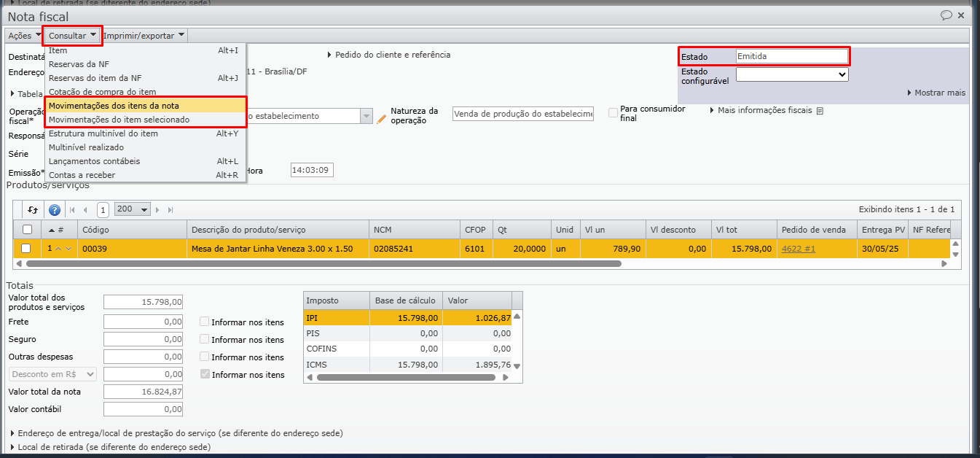
Task: Check Informar nos itens for Frete
Action: (205, 322)
